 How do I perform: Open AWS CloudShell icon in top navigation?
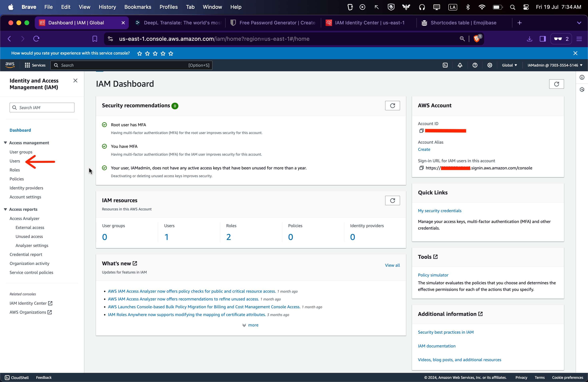(445, 65)
